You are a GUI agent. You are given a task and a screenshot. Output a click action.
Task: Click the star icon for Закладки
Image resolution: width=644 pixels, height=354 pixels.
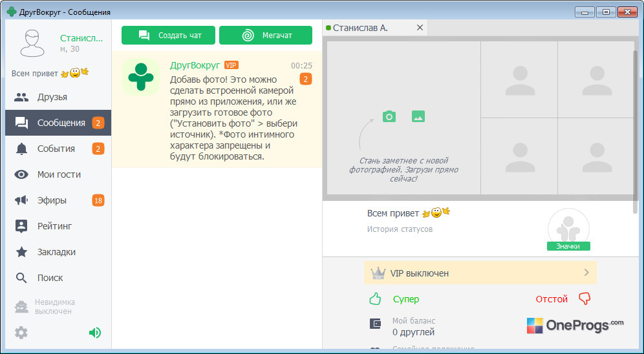point(21,252)
